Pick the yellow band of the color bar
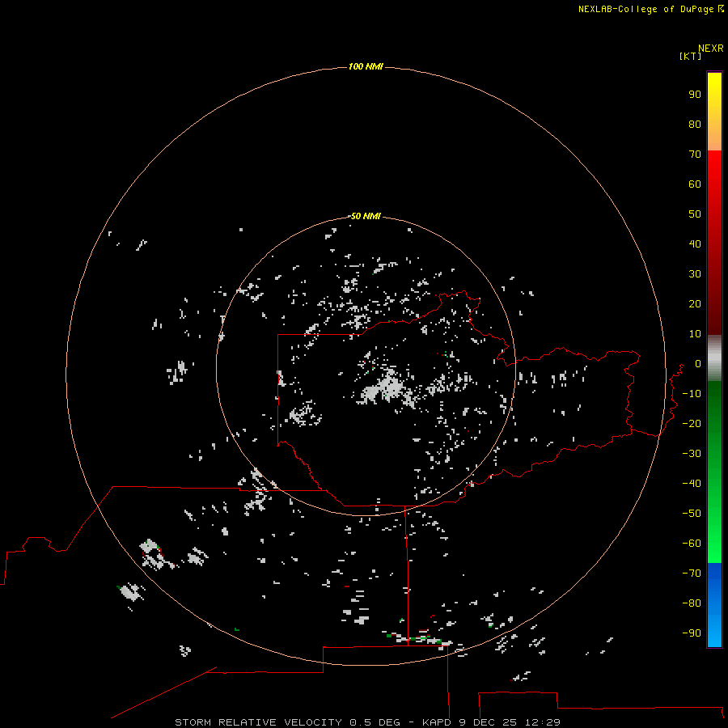 [714, 112]
